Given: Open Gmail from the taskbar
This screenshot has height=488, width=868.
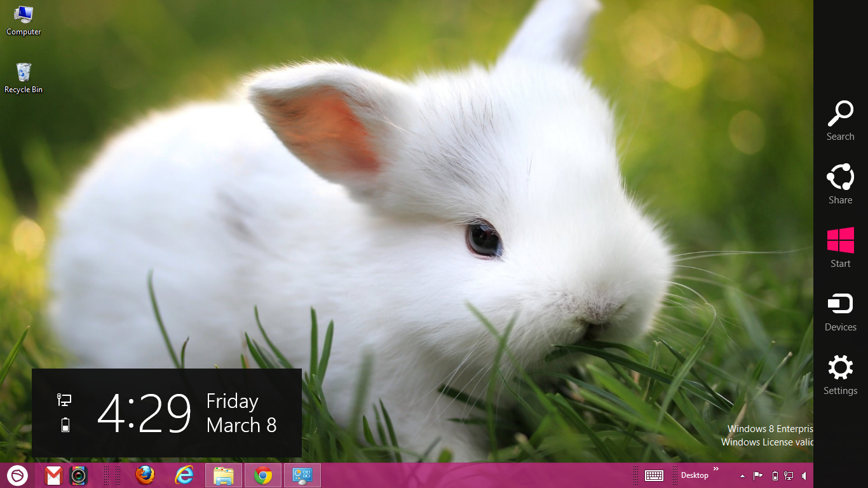Looking at the screenshot, I should (x=53, y=475).
